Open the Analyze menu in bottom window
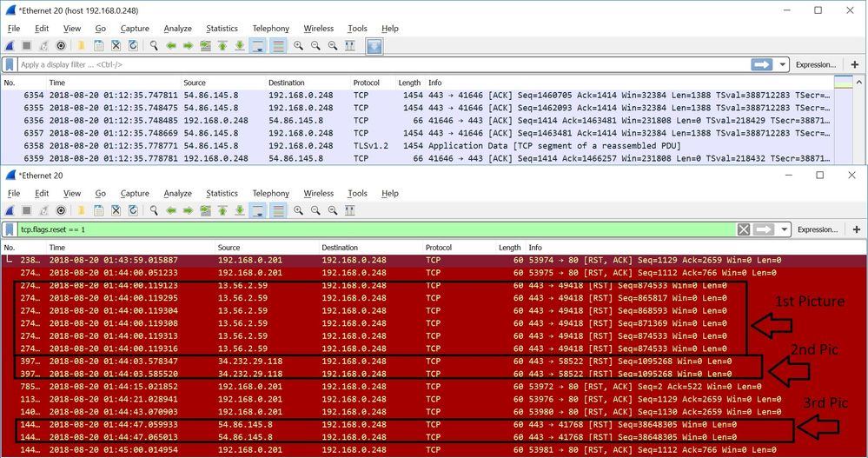 tap(177, 193)
